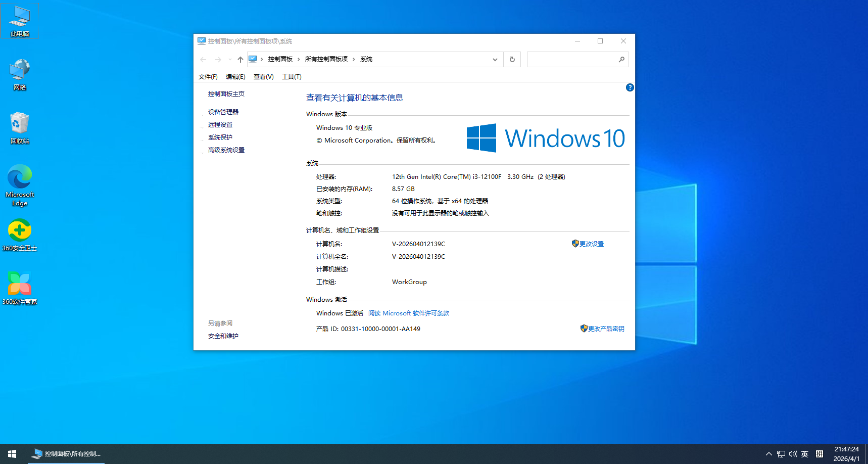The image size is (868, 464).
Task: Expand the 所有控制面板项 breadcrumb chevron
Action: tap(355, 59)
